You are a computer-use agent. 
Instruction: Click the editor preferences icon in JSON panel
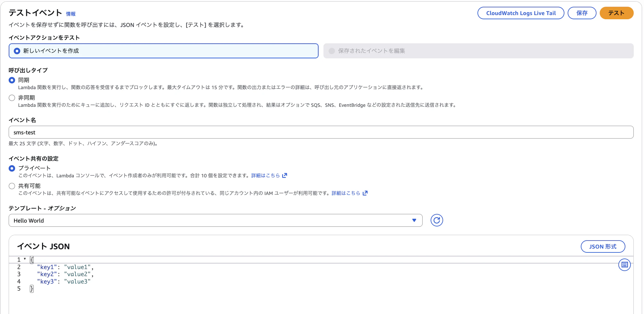624,265
